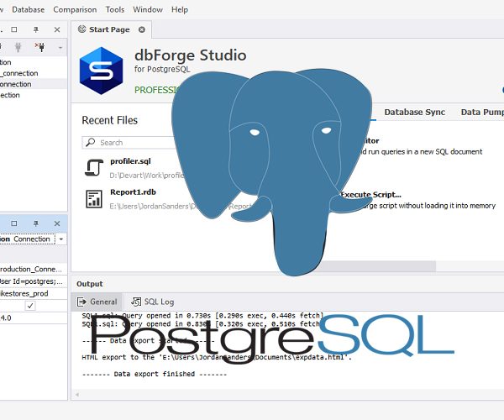504x420 pixels.
Task: Open the Window menu
Action: point(148,9)
